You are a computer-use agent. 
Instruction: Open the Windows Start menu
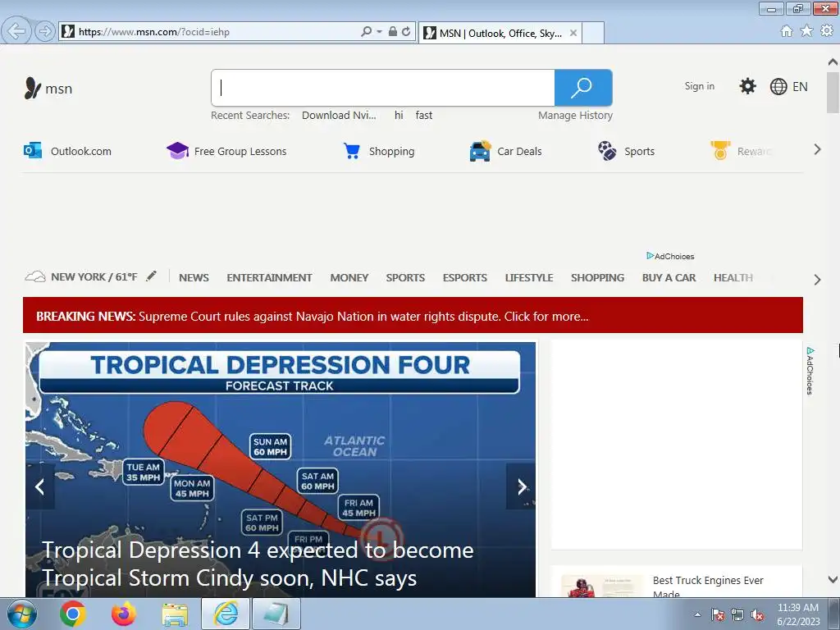22,614
